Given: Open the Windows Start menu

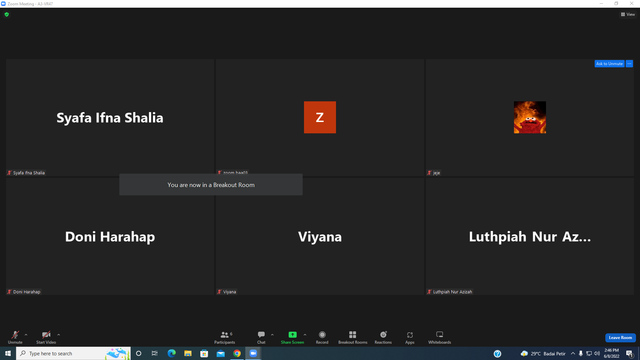Looking at the screenshot, I should pyautogui.click(x=8, y=353).
